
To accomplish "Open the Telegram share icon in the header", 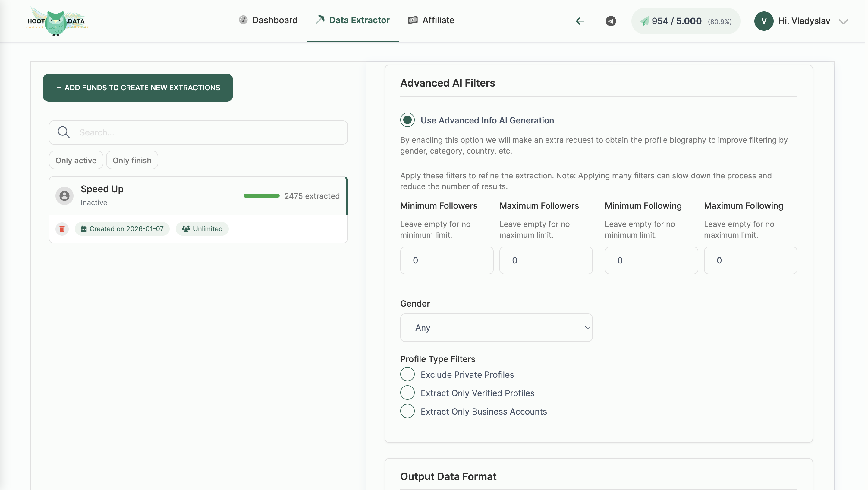I will [x=611, y=21].
